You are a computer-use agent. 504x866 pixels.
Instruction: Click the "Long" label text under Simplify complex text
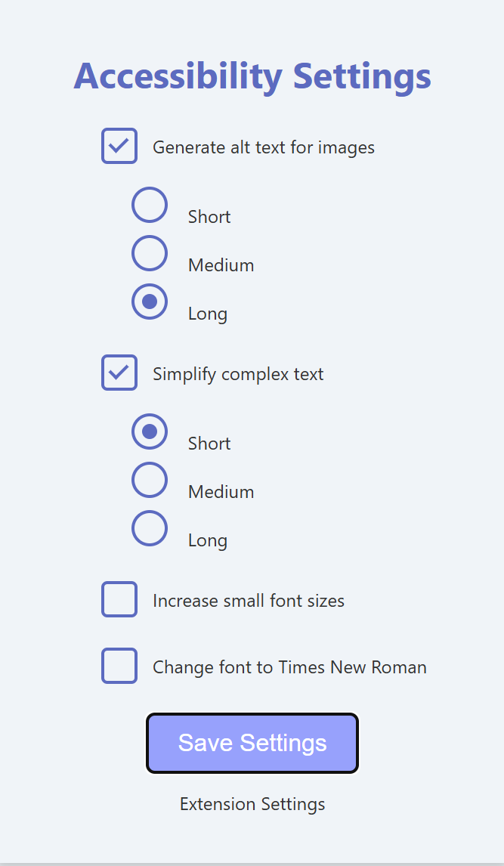tap(208, 540)
